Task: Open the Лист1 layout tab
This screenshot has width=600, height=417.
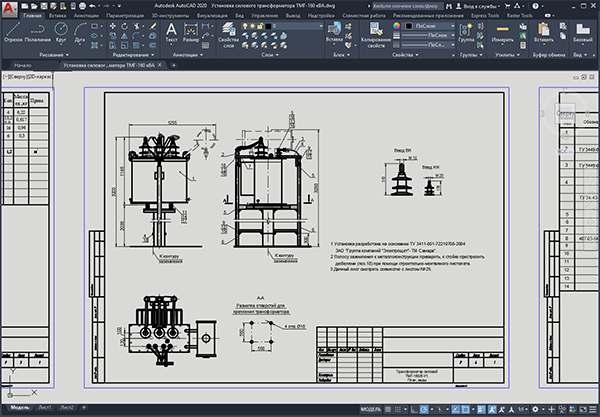Action: [x=45, y=409]
